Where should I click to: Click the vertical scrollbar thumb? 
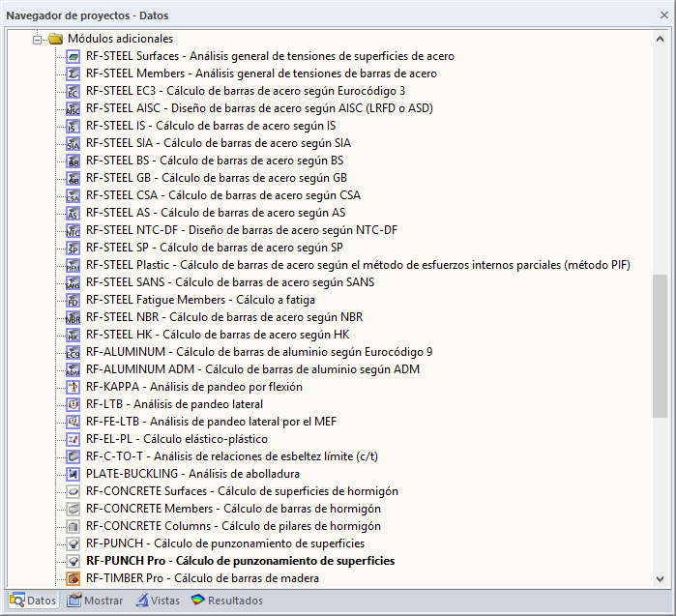click(660, 346)
